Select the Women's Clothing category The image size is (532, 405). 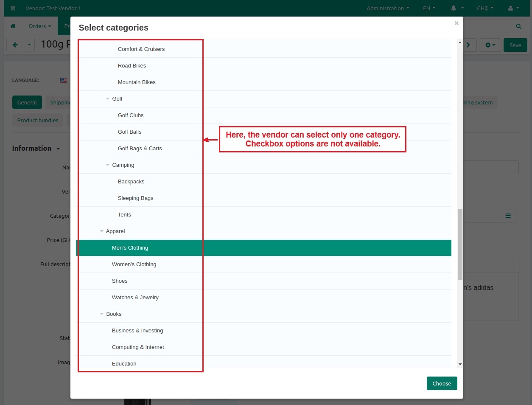pos(134,264)
